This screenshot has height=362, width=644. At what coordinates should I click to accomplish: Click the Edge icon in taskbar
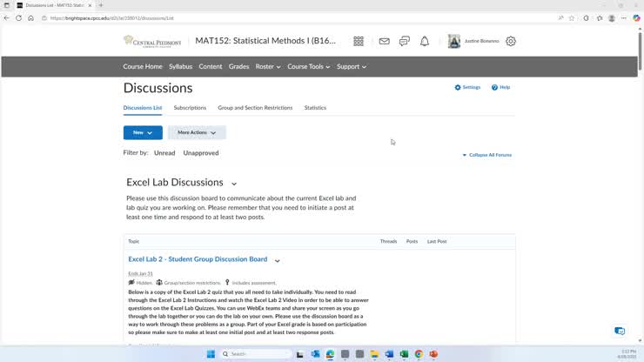click(x=330, y=354)
